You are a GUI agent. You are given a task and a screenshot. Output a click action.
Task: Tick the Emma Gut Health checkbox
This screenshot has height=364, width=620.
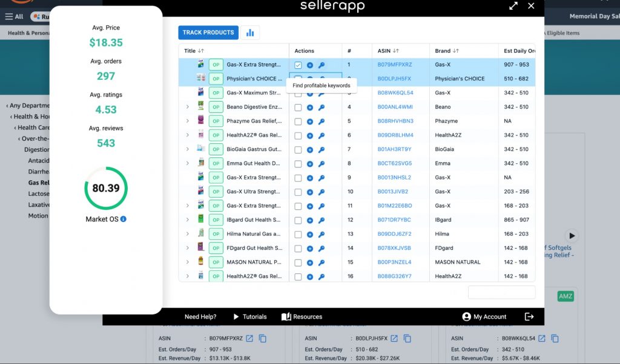click(x=298, y=164)
